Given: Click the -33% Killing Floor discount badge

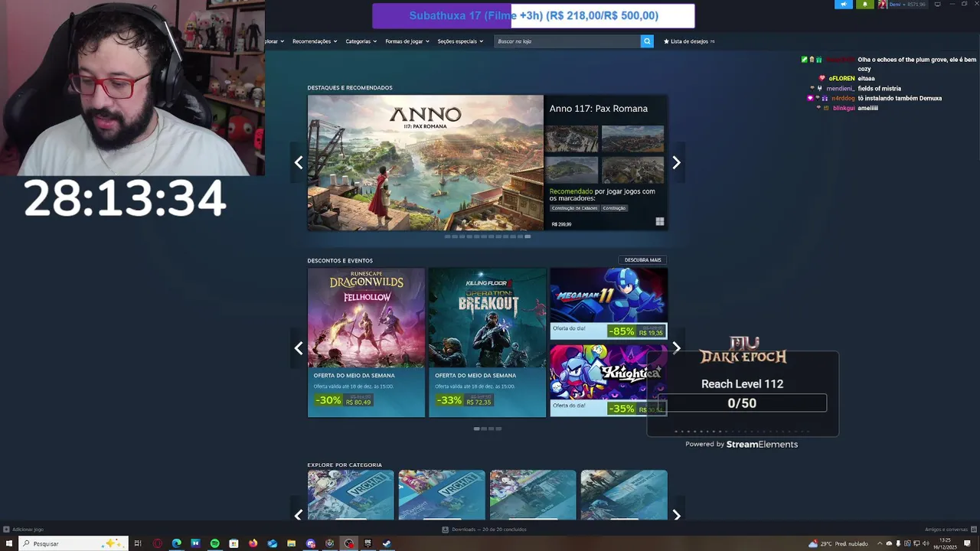Looking at the screenshot, I should 449,400.
